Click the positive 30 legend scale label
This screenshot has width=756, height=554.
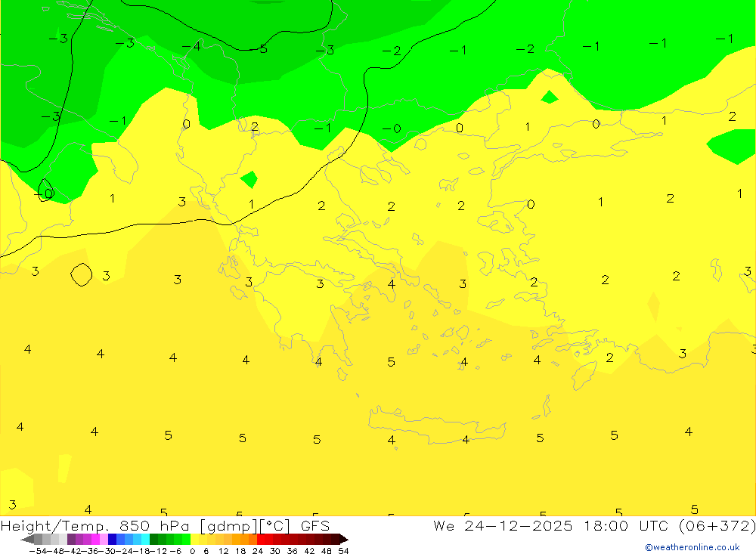[275, 551]
